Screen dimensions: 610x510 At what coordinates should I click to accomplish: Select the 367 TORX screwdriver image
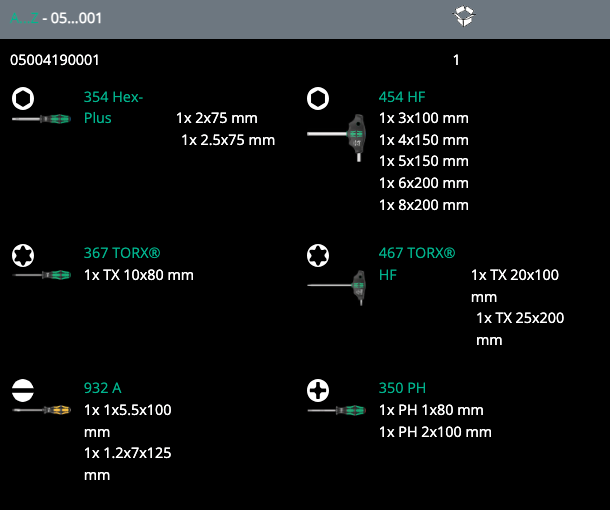click(x=41, y=275)
